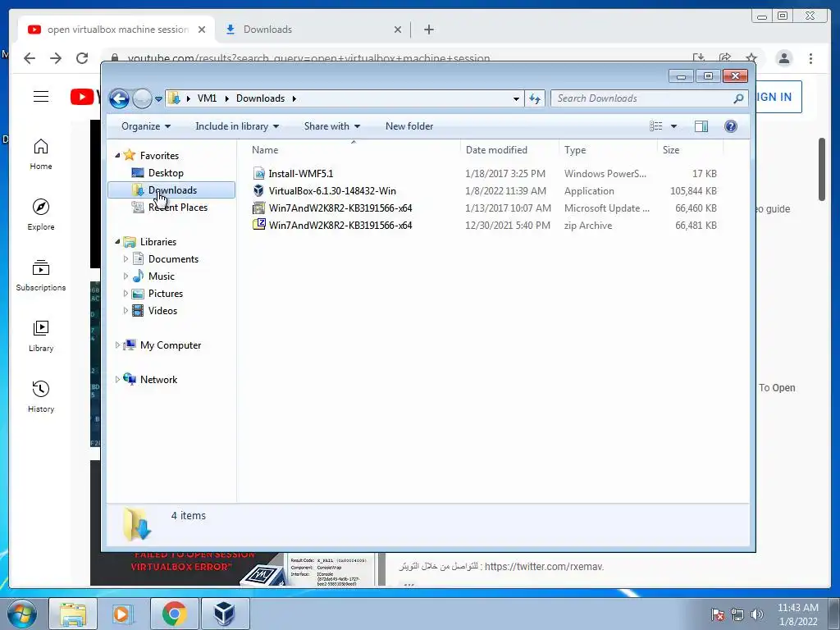Open YouTube History in sidebar
Image resolution: width=840 pixels, height=630 pixels.
[x=41, y=396]
